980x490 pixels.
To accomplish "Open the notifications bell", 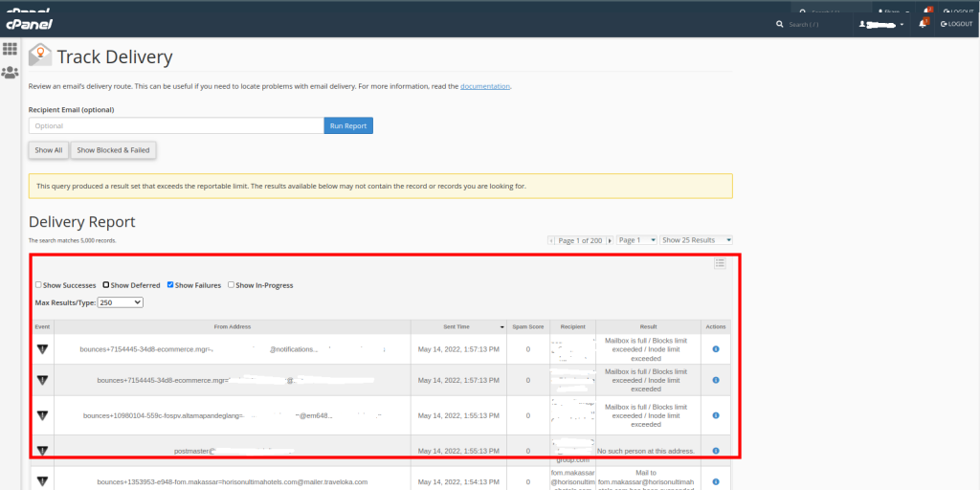I will pyautogui.click(x=923, y=24).
